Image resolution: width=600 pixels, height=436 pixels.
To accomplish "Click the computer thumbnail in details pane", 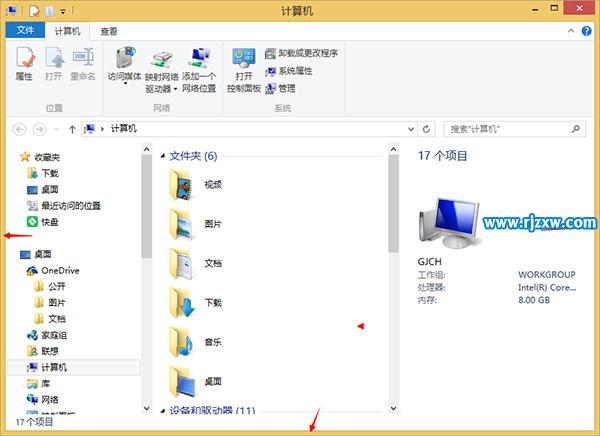I will 450,223.
